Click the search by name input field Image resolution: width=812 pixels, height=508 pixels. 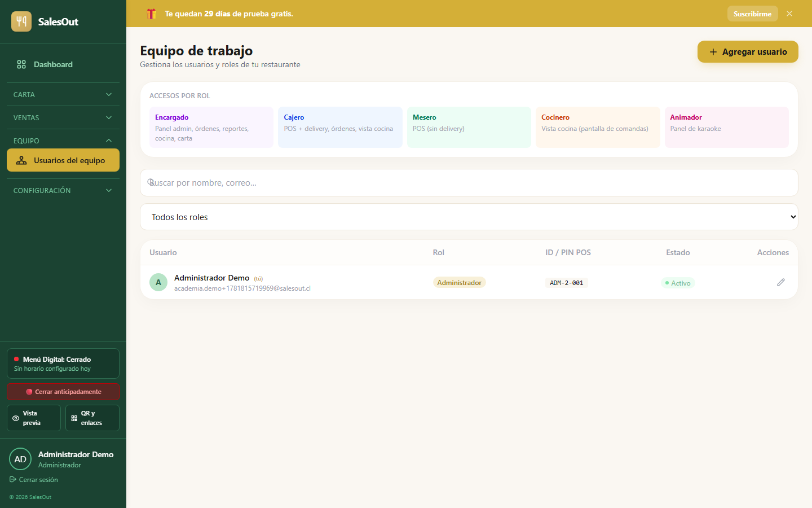click(x=469, y=183)
